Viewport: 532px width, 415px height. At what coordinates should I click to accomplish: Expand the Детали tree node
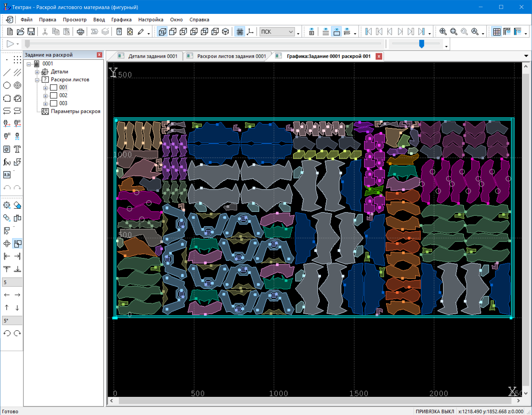pyautogui.click(x=37, y=72)
